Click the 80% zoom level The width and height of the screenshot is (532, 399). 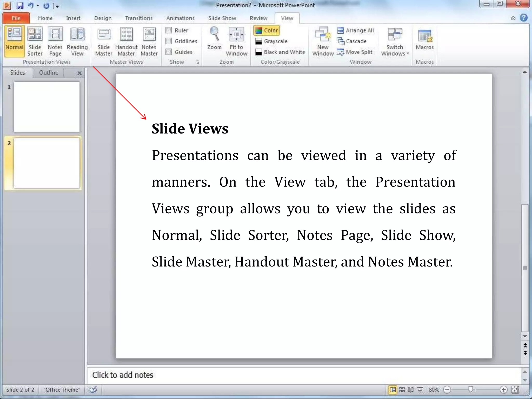pos(434,390)
